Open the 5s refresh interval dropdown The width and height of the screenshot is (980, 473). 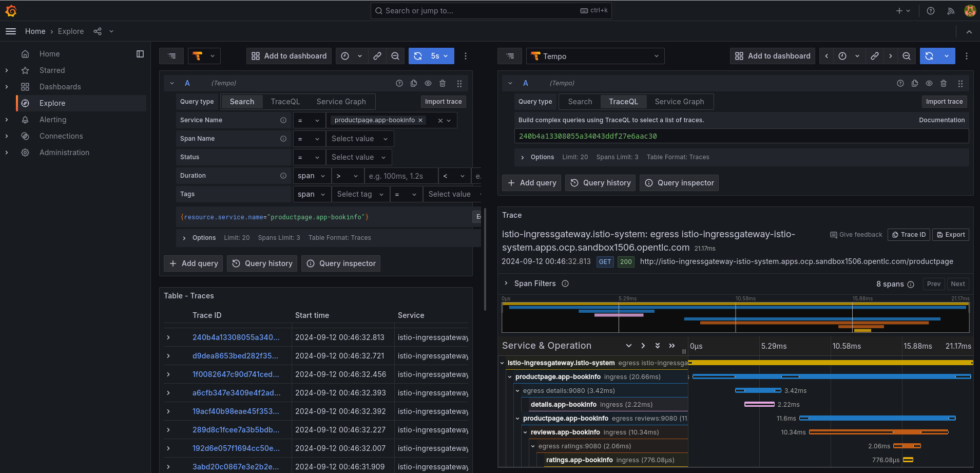point(440,56)
